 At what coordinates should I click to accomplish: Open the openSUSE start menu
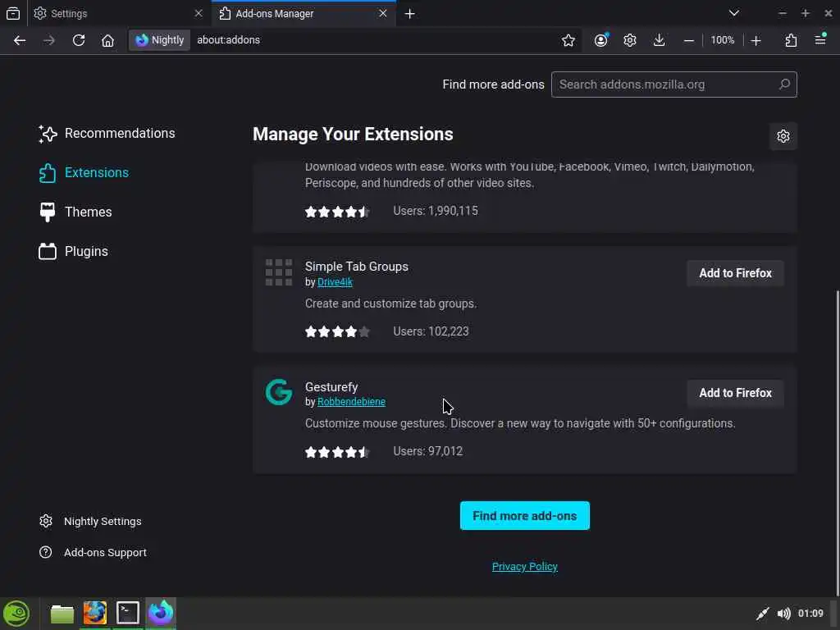16,614
